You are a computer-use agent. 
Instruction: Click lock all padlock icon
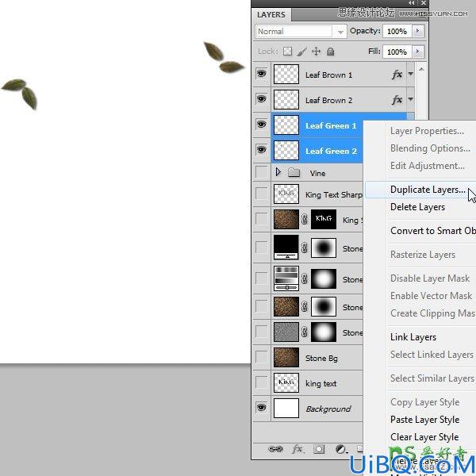pos(330,52)
